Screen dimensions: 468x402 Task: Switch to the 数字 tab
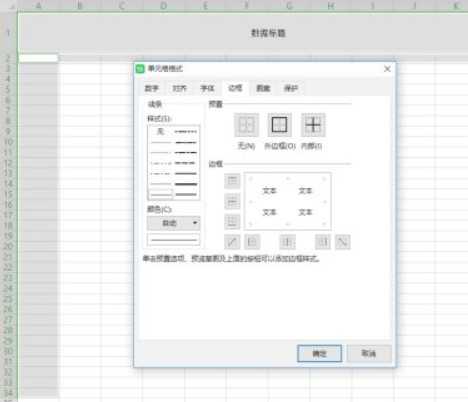[151, 88]
